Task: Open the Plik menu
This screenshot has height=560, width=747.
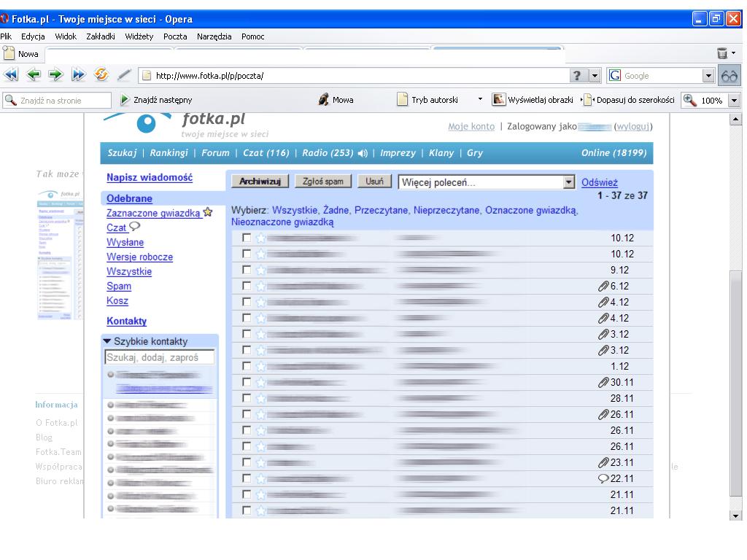Action: (6, 36)
